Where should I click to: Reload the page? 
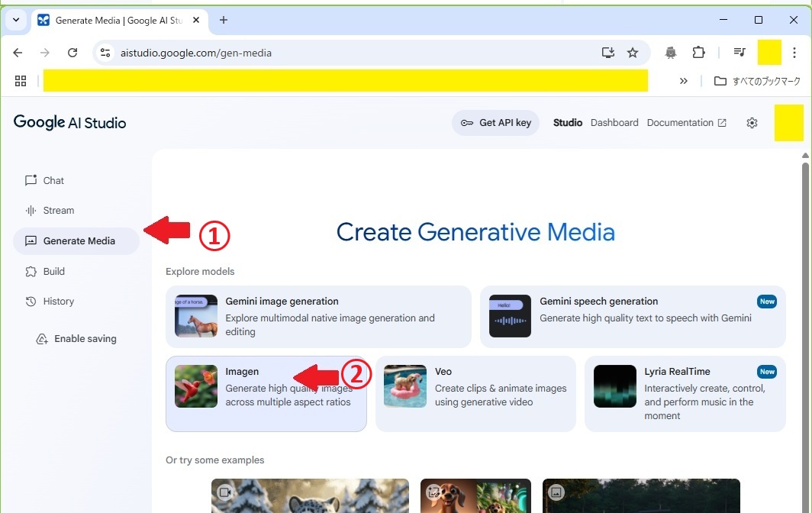(72, 53)
